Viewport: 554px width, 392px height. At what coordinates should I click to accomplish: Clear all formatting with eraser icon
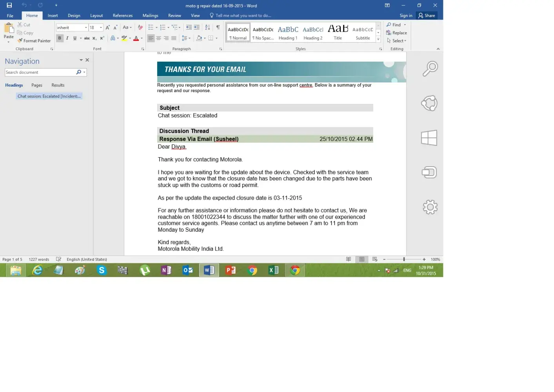tap(140, 27)
